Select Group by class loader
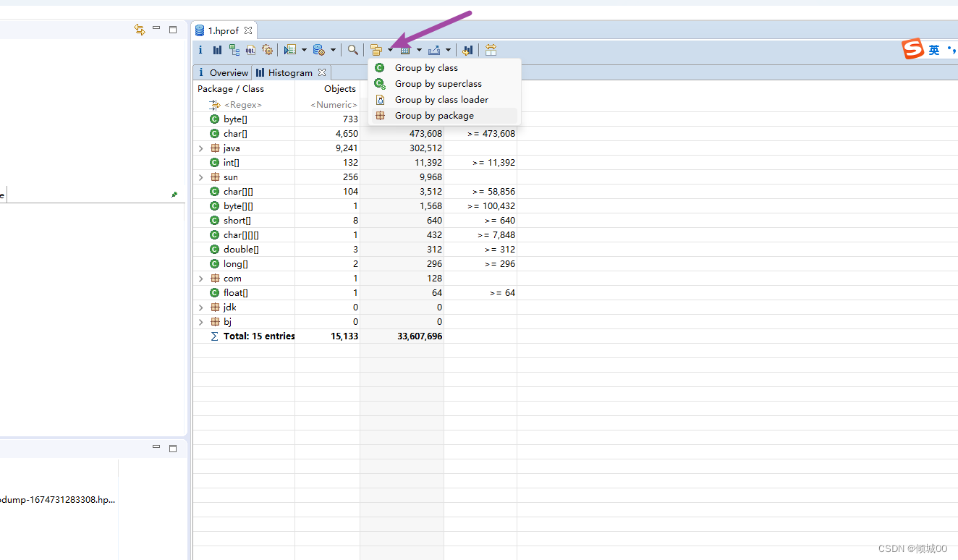The image size is (958, 560). (x=444, y=100)
